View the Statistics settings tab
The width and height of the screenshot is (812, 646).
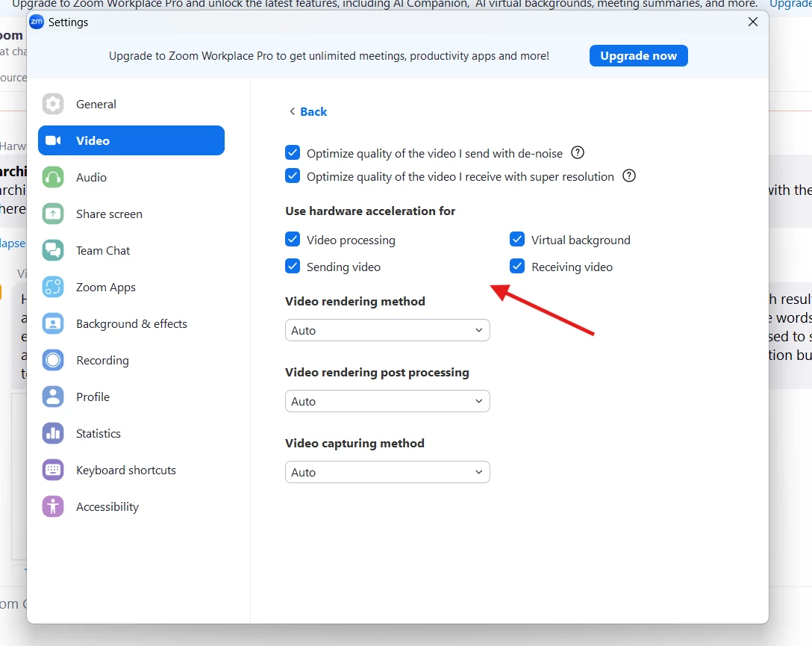(131, 434)
